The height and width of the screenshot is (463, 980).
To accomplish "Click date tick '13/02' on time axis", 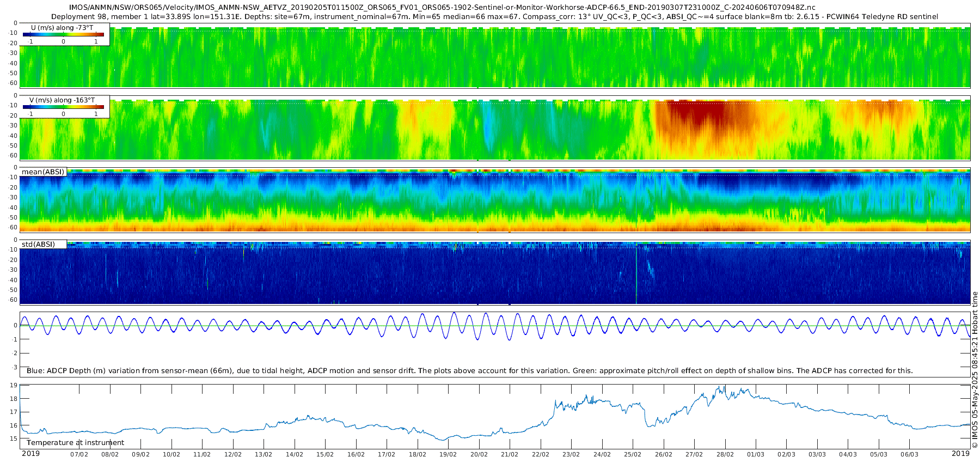I will click(x=264, y=454).
